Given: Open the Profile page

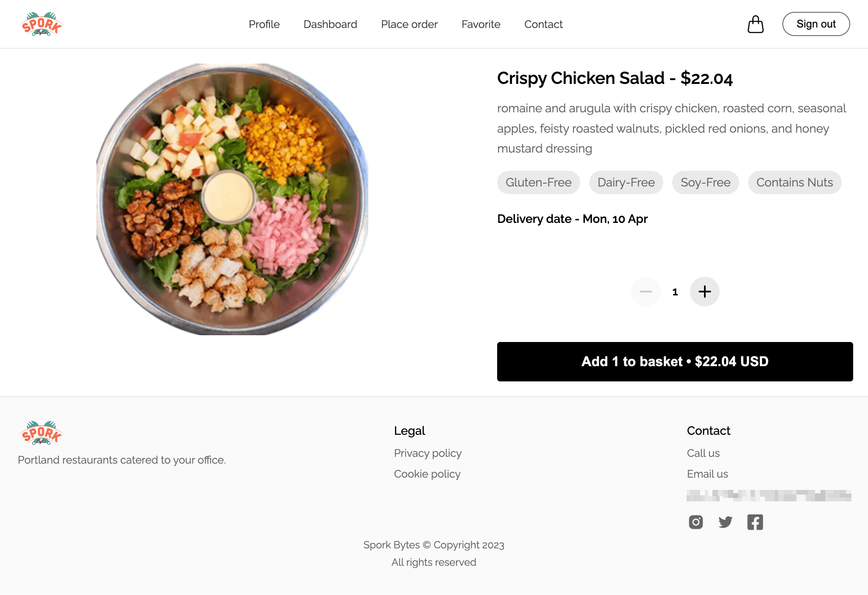Looking at the screenshot, I should tap(264, 24).
